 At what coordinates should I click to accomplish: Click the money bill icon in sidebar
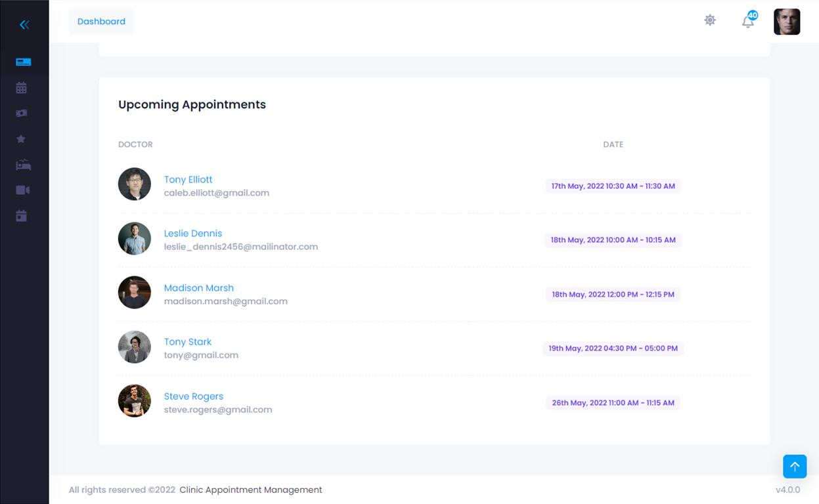22,114
